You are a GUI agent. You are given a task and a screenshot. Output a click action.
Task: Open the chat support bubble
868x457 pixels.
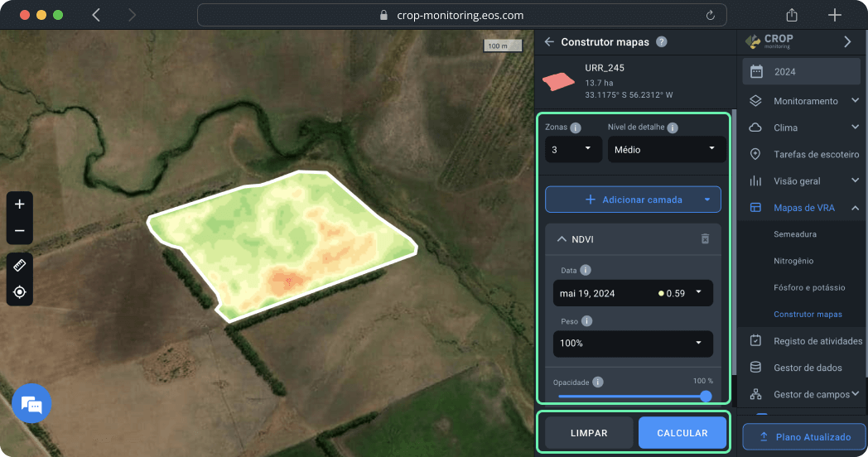click(x=31, y=404)
